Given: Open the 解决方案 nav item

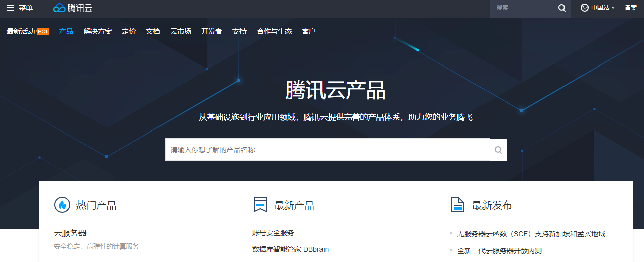Looking at the screenshot, I should pos(98,31).
